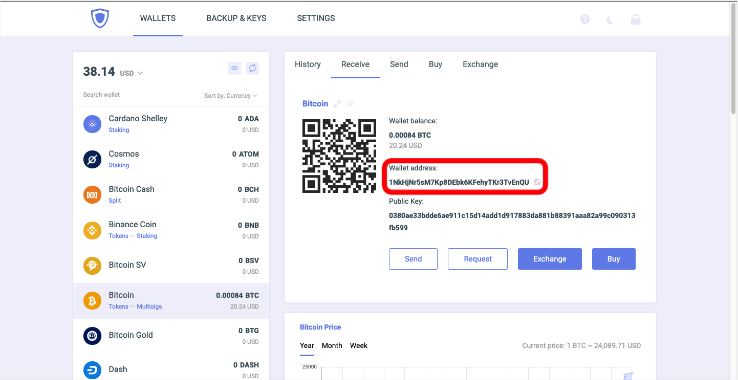Click the Binance Coin icon

point(92,230)
